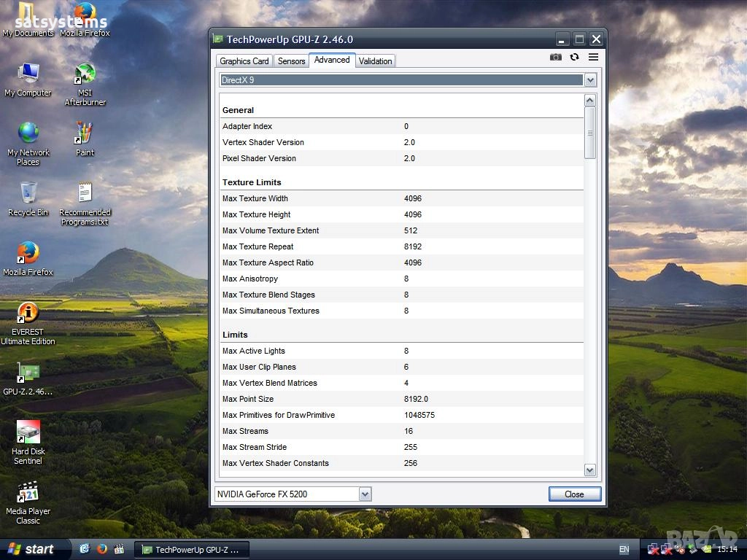Click the GPU-Z refresh icon
The height and width of the screenshot is (560, 747).
click(575, 58)
